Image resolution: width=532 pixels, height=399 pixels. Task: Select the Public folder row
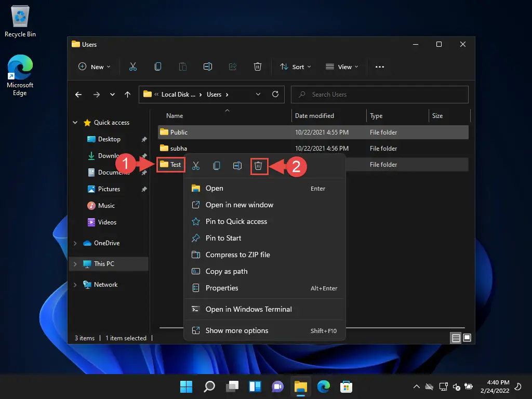[313, 132]
